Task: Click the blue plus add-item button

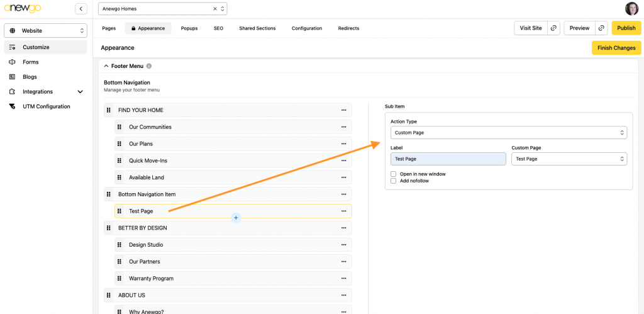Action: coord(236,218)
